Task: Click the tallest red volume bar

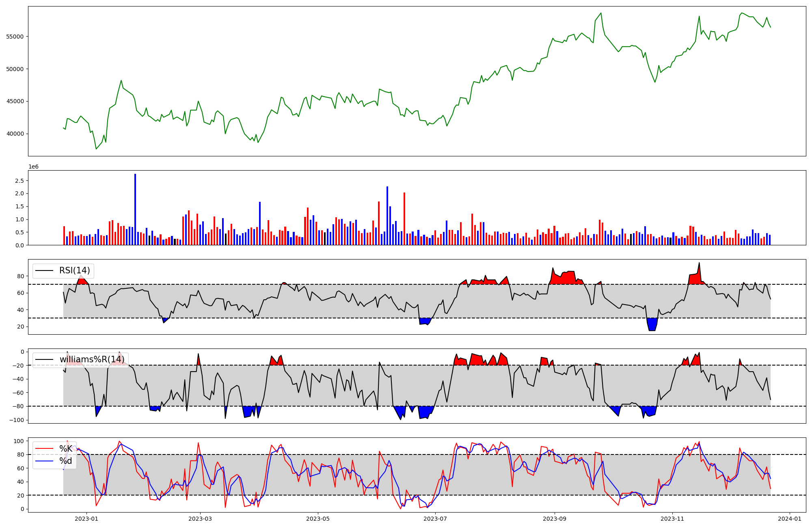Action: (404, 219)
